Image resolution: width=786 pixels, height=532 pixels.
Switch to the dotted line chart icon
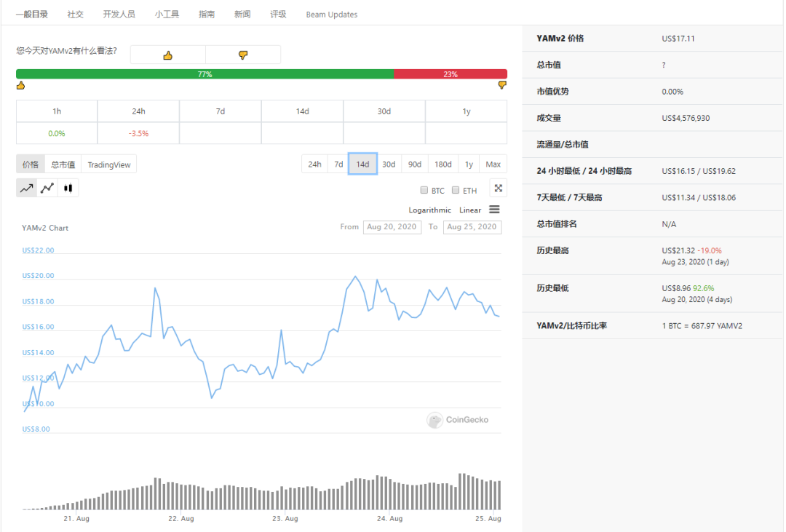click(47, 188)
